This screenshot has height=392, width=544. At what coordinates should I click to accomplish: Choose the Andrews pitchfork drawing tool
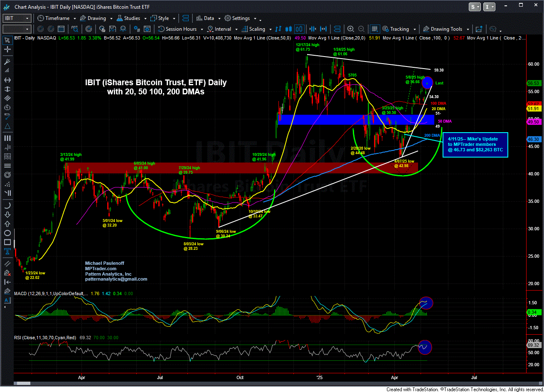8,61
